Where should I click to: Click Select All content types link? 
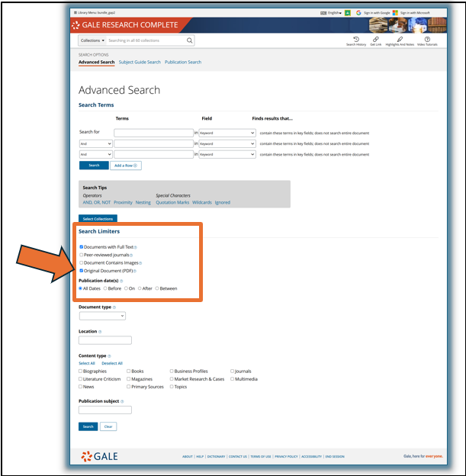[87, 363]
